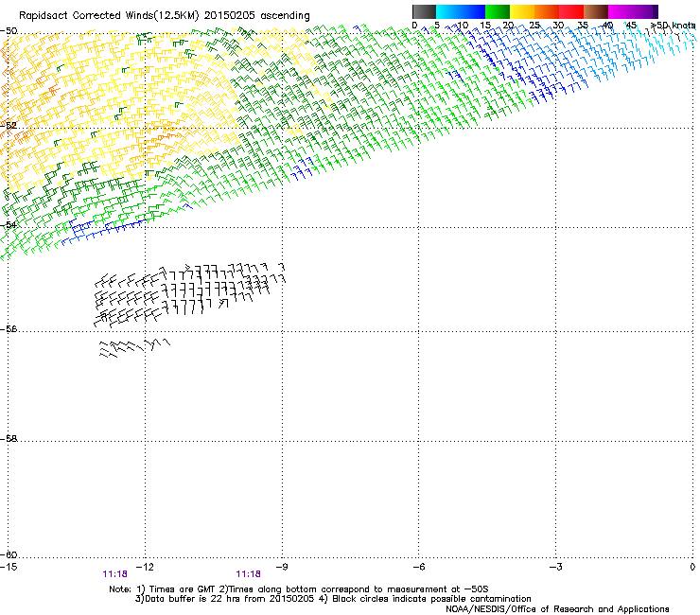The image size is (700, 615).
Task: Click the small blue wind barbs near -54
Action: coord(103,232)
